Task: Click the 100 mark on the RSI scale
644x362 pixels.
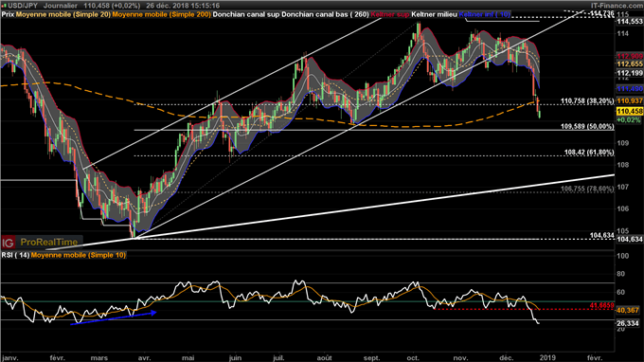Action: [622, 256]
